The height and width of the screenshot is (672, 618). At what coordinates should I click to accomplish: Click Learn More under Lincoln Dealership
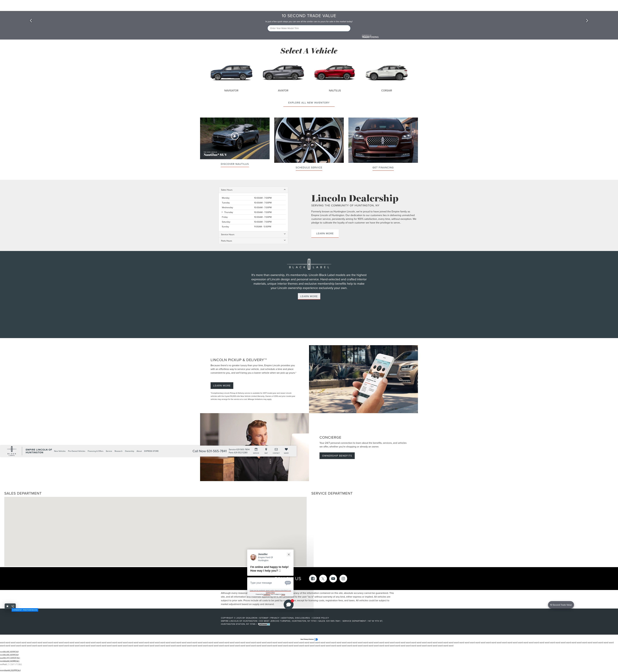coord(325,234)
